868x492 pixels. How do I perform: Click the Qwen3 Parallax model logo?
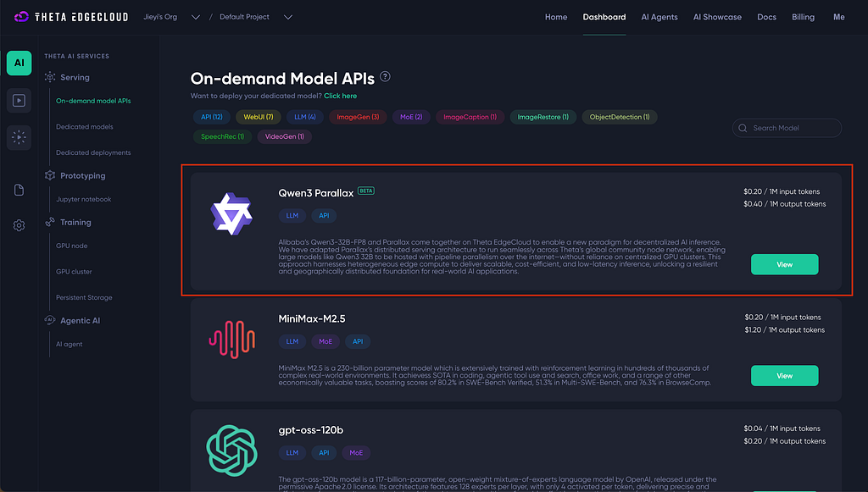pyautogui.click(x=231, y=214)
